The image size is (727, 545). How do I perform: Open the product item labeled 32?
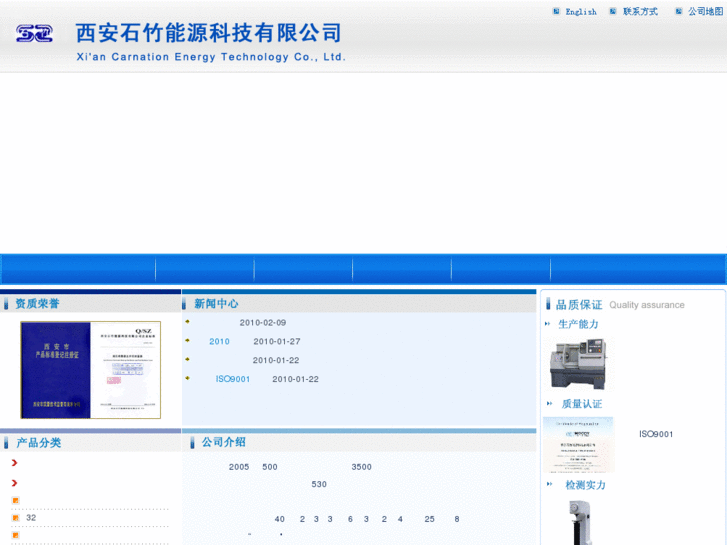tap(31, 518)
